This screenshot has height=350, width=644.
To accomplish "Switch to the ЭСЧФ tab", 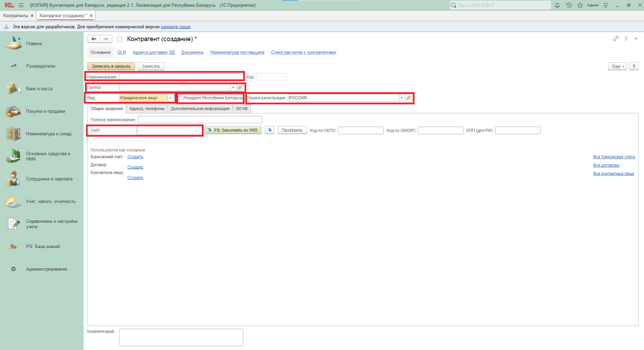I will point(241,108).
